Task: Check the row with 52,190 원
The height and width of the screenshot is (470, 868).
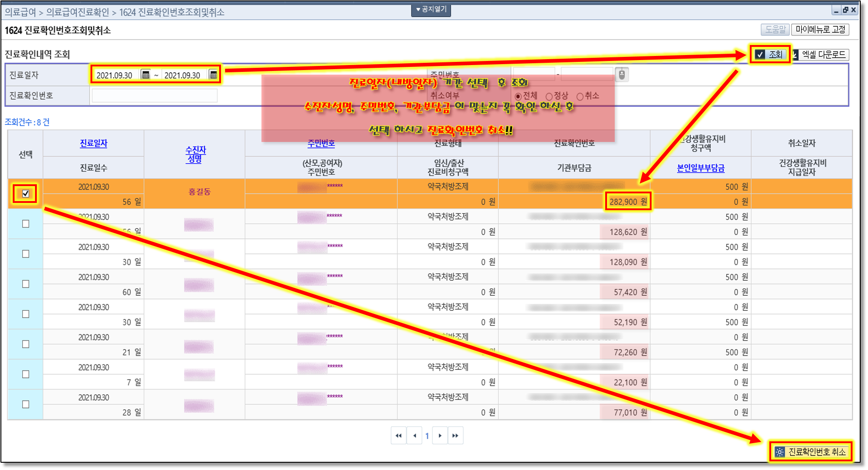Action: click(x=25, y=314)
